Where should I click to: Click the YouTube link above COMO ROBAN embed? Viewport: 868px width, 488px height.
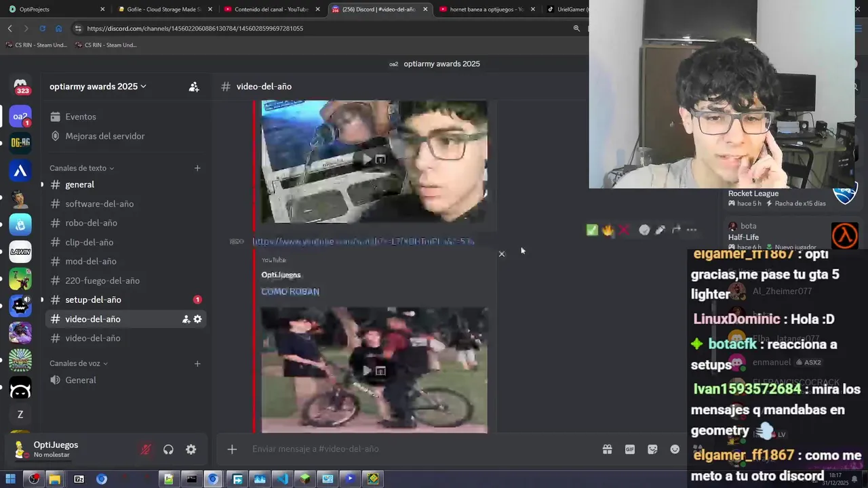363,241
